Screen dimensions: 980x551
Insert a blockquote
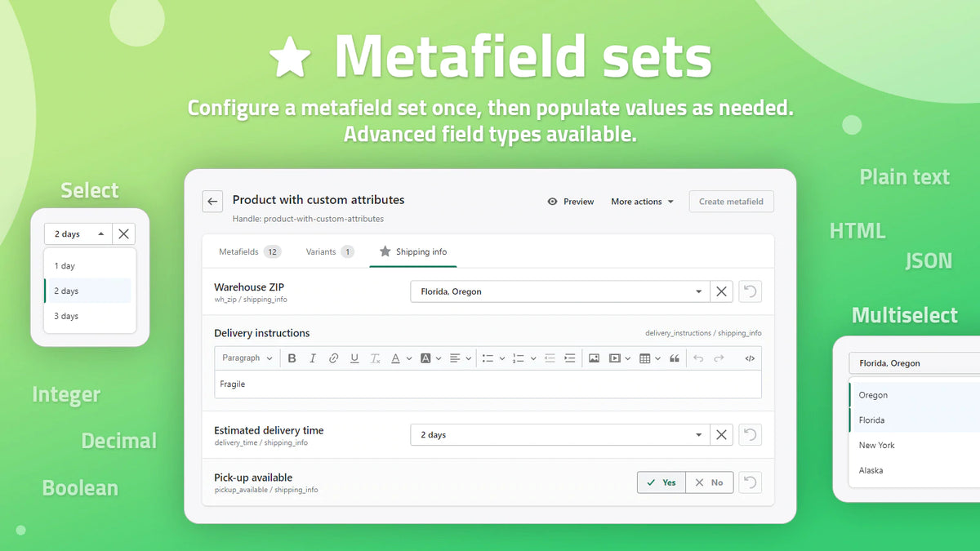click(x=675, y=358)
